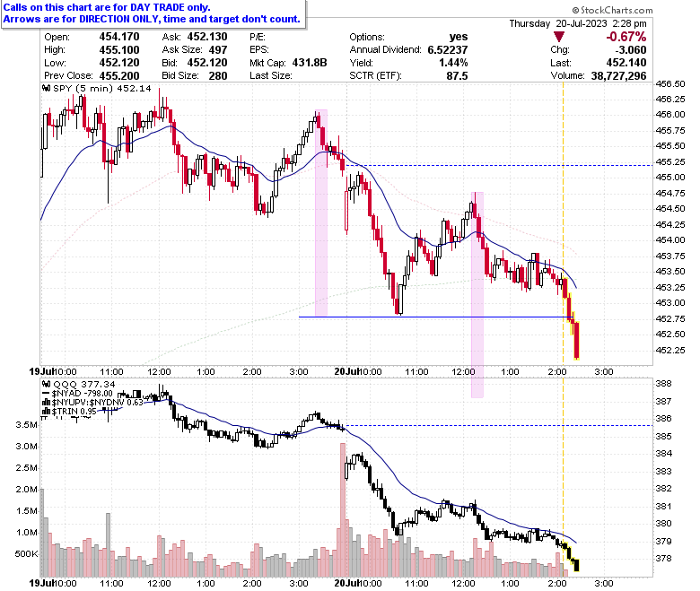The image size is (700, 591).
Task: Click the 455.00 price axis label
Action: pos(670,178)
